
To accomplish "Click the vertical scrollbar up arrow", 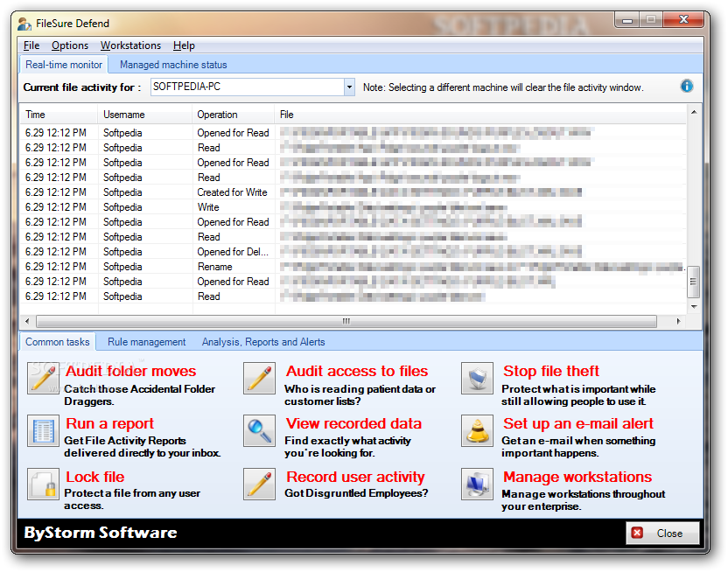I will coord(694,112).
